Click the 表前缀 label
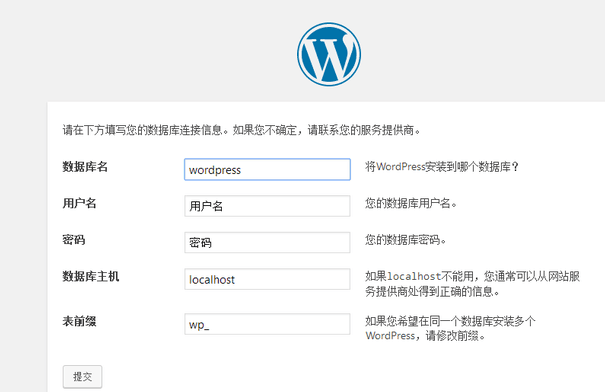The width and height of the screenshot is (605, 392). point(79,321)
